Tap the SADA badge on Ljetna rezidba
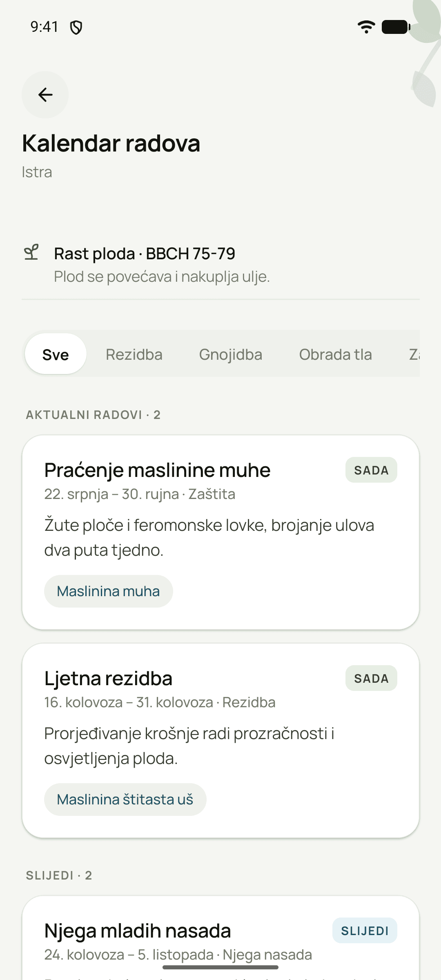The width and height of the screenshot is (441, 980). tap(371, 678)
